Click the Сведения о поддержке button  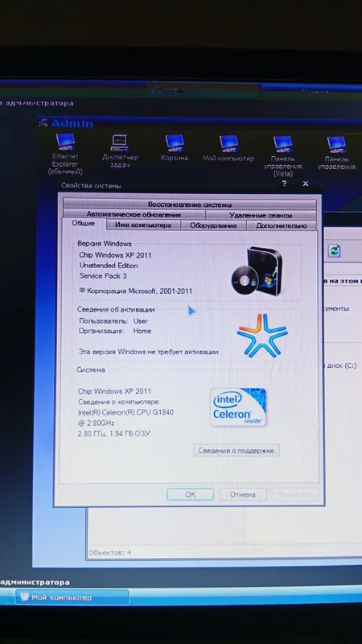coord(237,451)
